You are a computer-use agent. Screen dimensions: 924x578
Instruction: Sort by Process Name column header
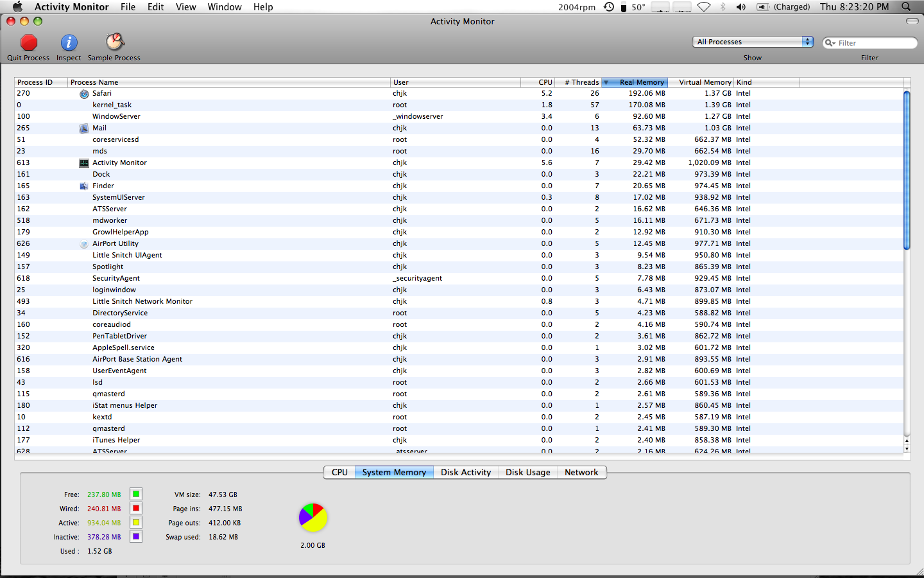pyautogui.click(x=229, y=82)
